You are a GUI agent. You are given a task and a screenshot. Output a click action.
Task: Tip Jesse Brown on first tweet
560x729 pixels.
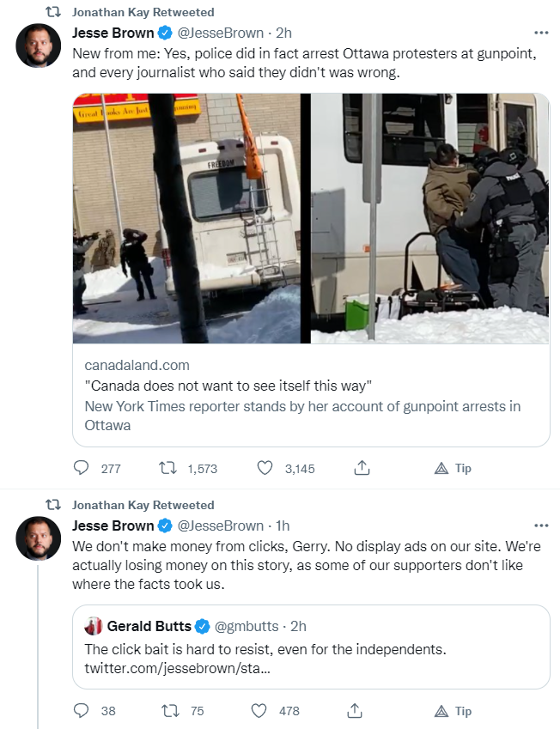[x=453, y=468]
